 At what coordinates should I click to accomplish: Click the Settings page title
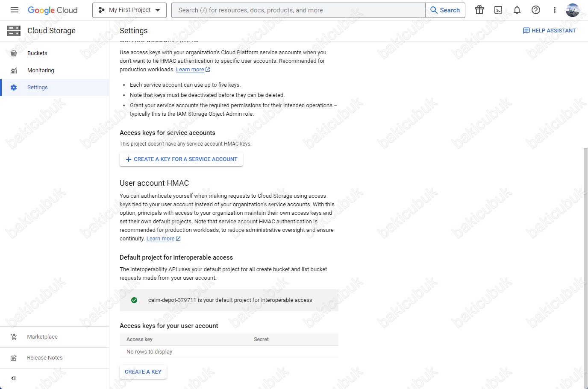134,31
